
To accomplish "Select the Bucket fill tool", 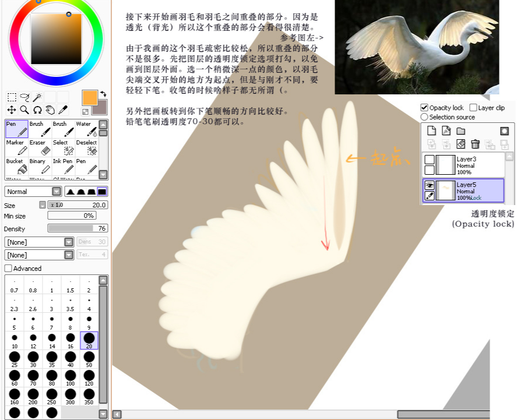I will tap(17, 166).
